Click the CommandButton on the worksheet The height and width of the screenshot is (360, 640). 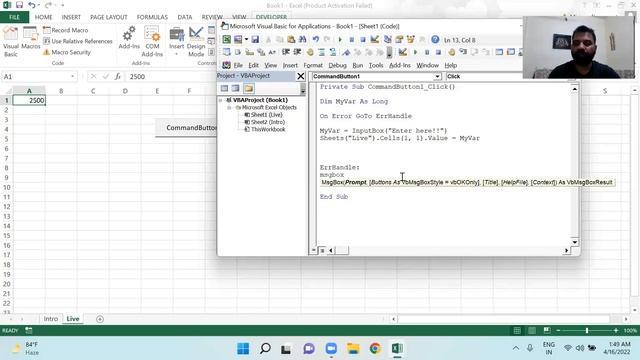tap(186, 128)
